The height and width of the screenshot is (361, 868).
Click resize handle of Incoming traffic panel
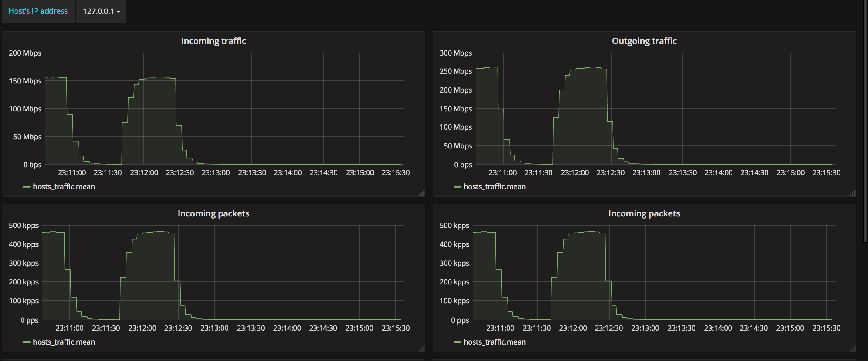(422, 193)
